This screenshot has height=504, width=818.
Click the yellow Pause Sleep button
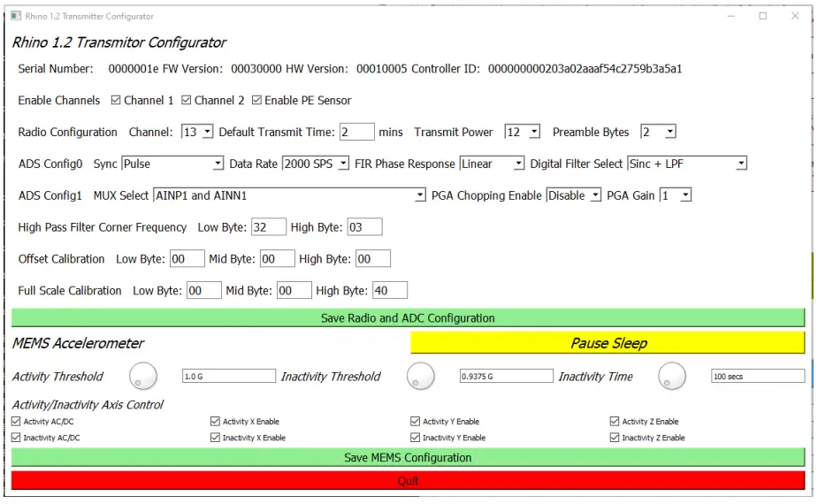[608, 343]
